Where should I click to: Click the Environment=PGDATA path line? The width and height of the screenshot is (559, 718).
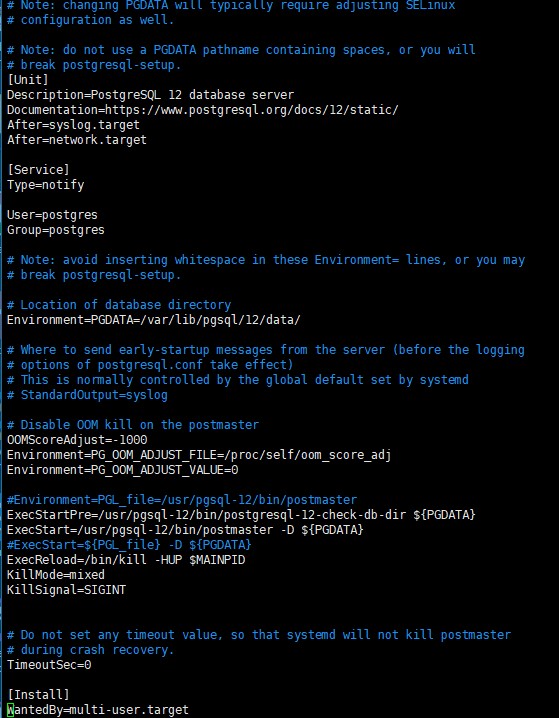(x=153, y=320)
